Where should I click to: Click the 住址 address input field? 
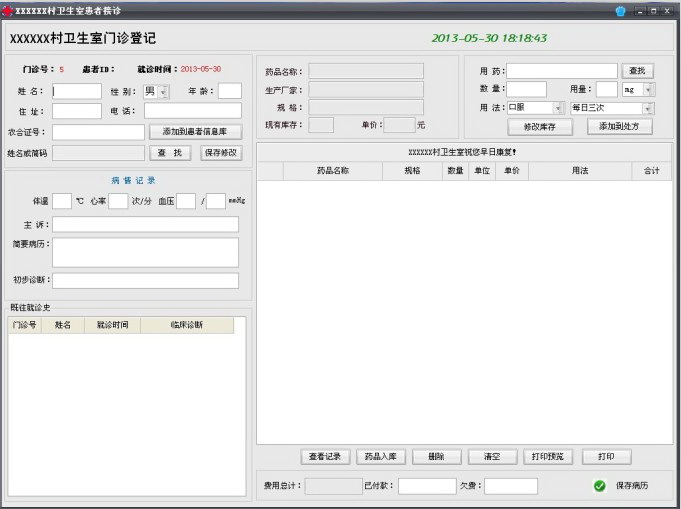tap(77, 111)
